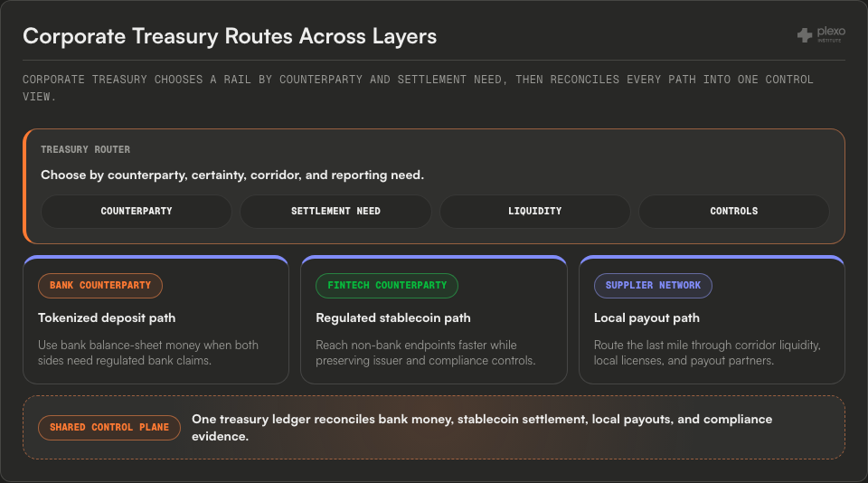Click the SUPPLIER NETWORK tag
Viewport: 868px width, 483px height.
click(x=653, y=286)
